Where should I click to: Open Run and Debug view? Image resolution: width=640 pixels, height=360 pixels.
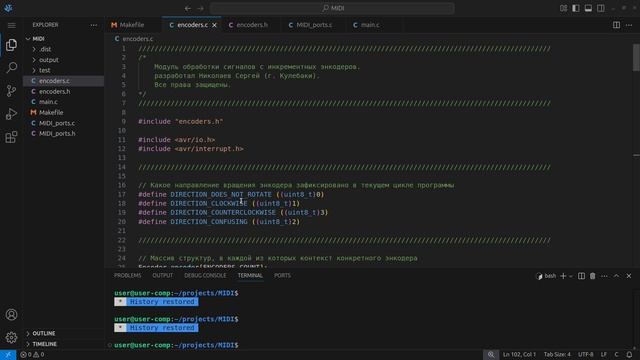(11, 114)
